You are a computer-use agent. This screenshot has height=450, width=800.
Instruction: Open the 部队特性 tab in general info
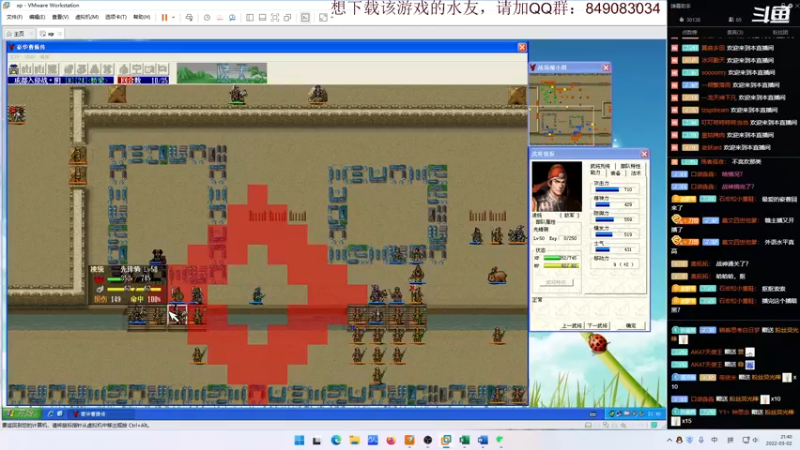(x=630, y=166)
